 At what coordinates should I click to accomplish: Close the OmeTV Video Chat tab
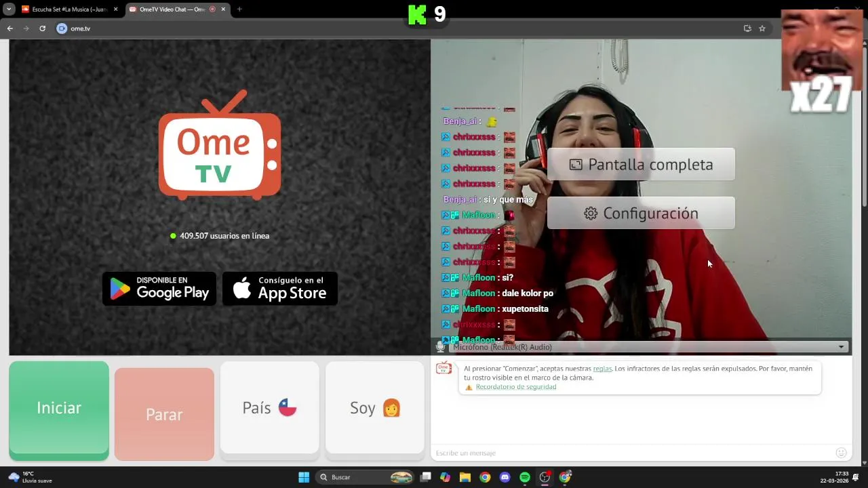(223, 9)
